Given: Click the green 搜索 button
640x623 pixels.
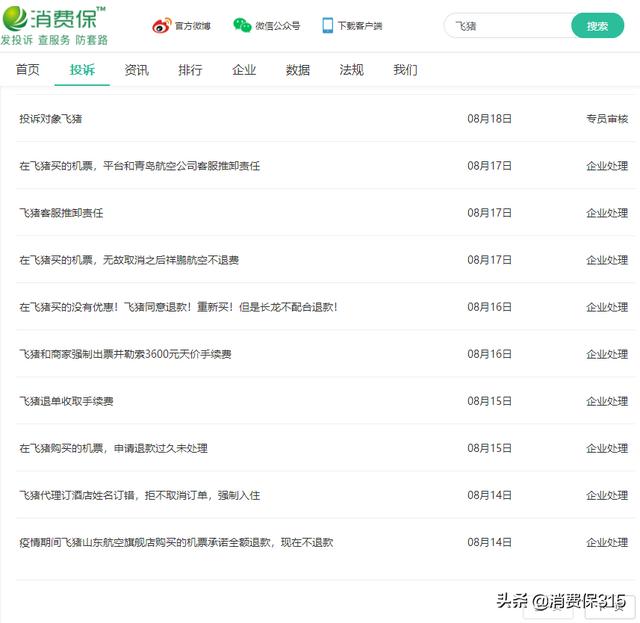Looking at the screenshot, I should [x=598, y=26].
